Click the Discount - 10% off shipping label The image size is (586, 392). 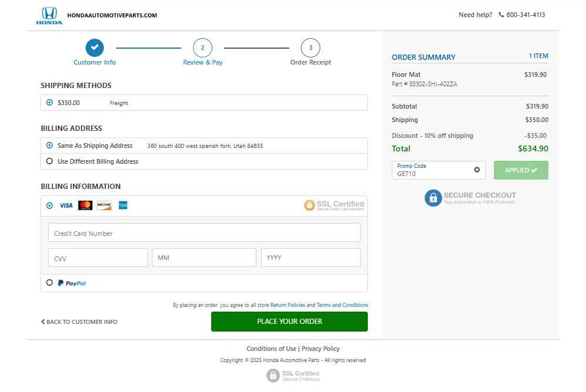432,136
